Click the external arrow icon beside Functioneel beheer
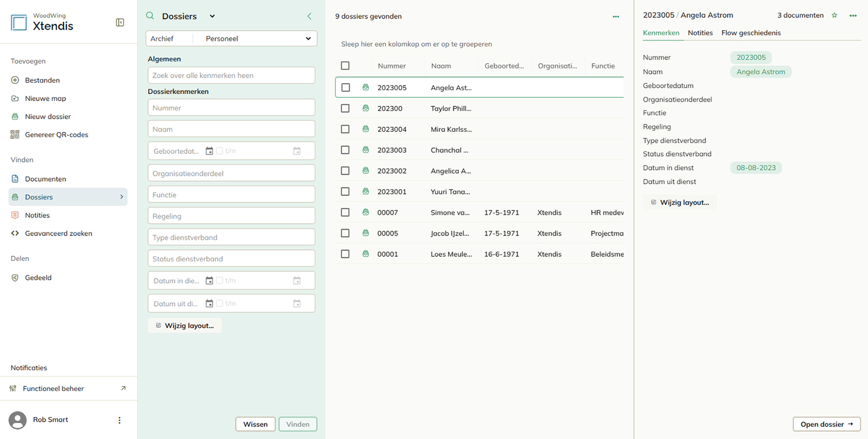868x439 pixels. pyautogui.click(x=123, y=389)
